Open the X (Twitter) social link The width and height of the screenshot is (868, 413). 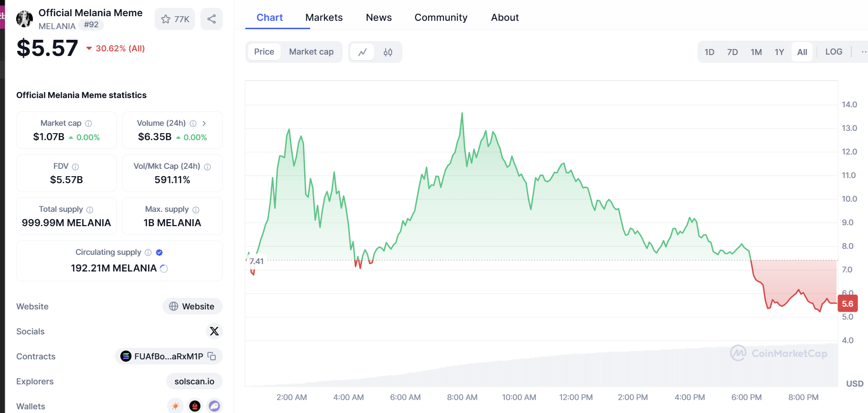tap(214, 331)
